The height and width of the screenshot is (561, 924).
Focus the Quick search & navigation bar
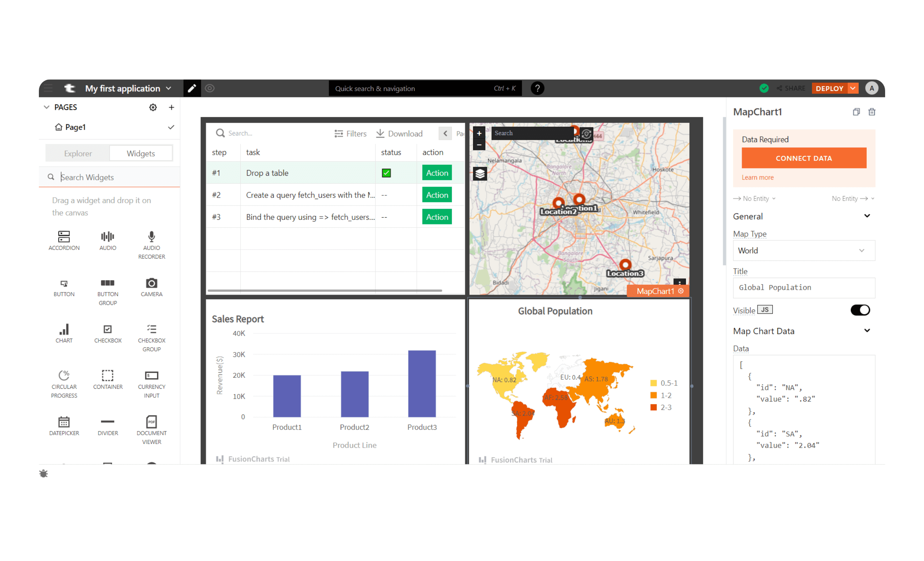[x=425, y=88]
